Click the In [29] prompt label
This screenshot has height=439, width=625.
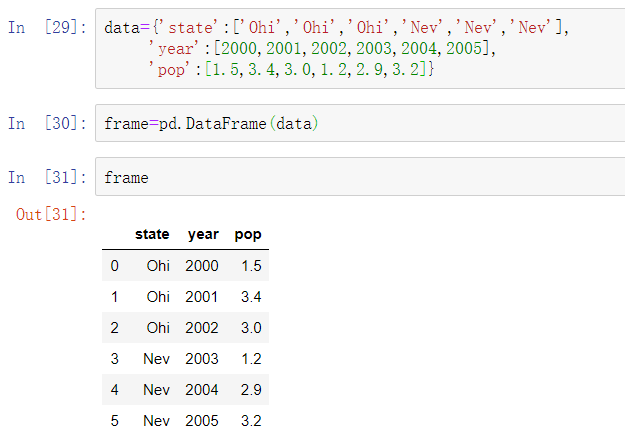pyautogui.click(x=47, y=28)
